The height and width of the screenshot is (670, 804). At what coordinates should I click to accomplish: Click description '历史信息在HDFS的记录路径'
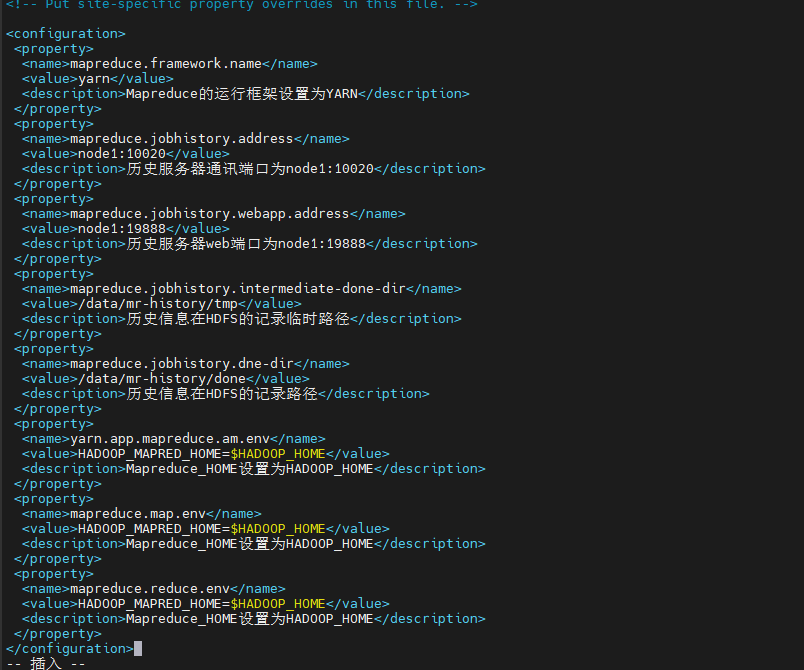click(222, 394)
